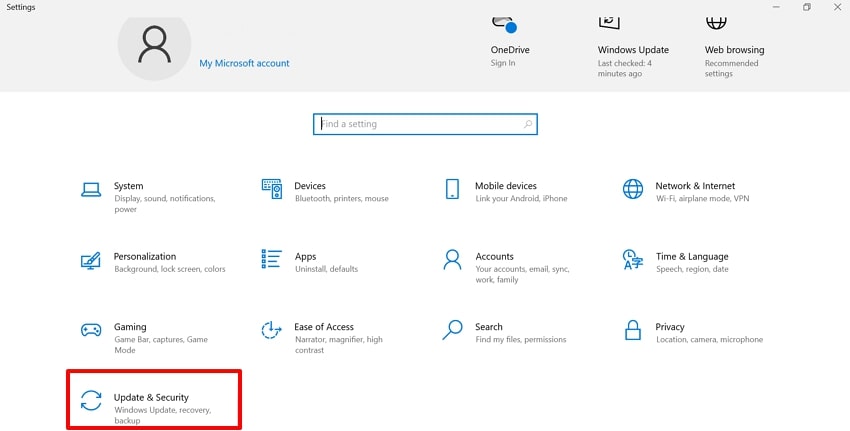The width and height of the screenshot is (850, 431).
Task: Open the Privacy padlock icon
Action: pyautogui.click(x=633, y=330)
